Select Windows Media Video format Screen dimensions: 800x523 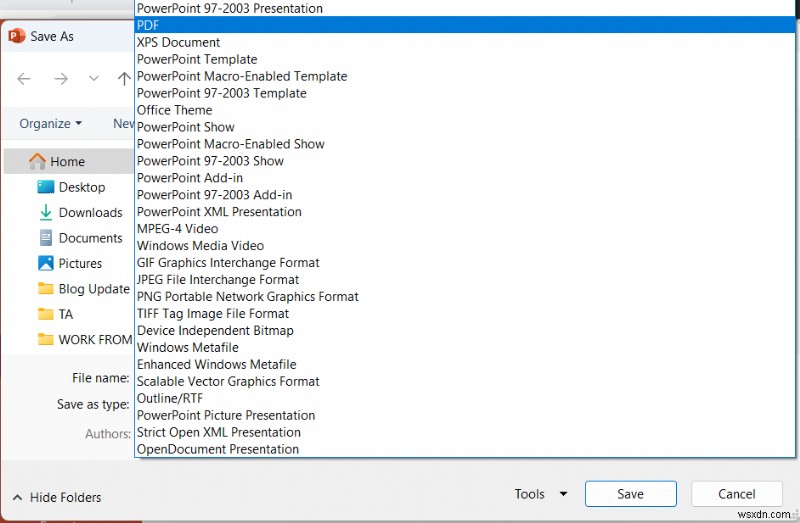point(465,245)
